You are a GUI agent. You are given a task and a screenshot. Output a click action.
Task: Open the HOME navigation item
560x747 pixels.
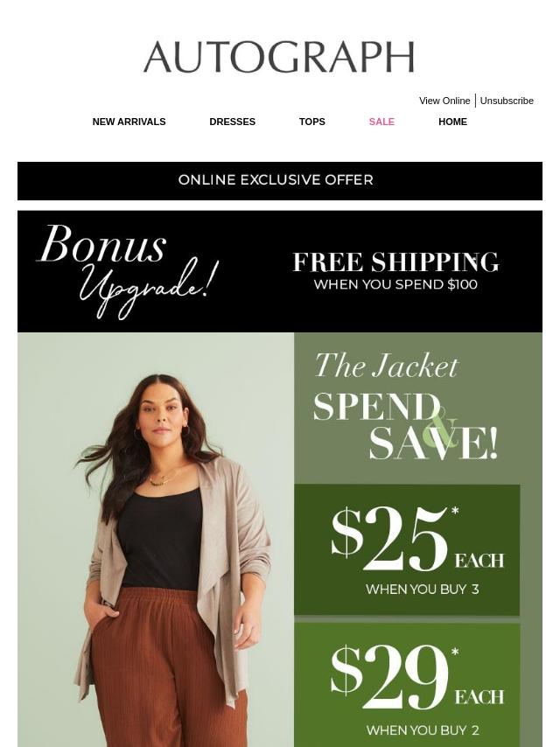(x=452, y=122)
